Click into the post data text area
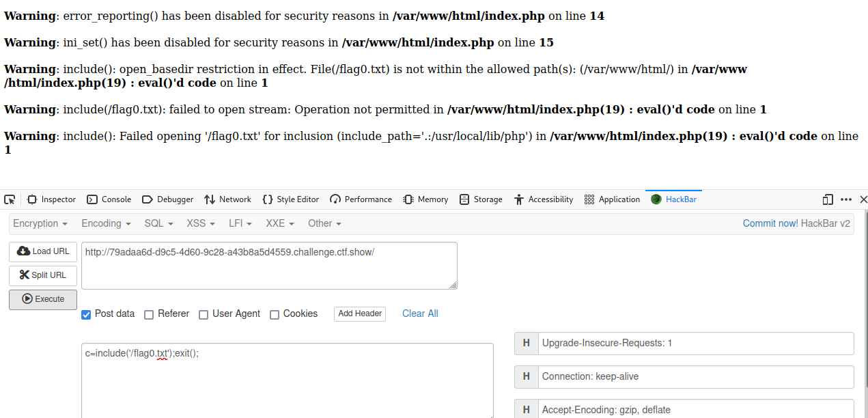Viewport: 868px width, 418px height. pyautogui.click(x=287, y=382)
